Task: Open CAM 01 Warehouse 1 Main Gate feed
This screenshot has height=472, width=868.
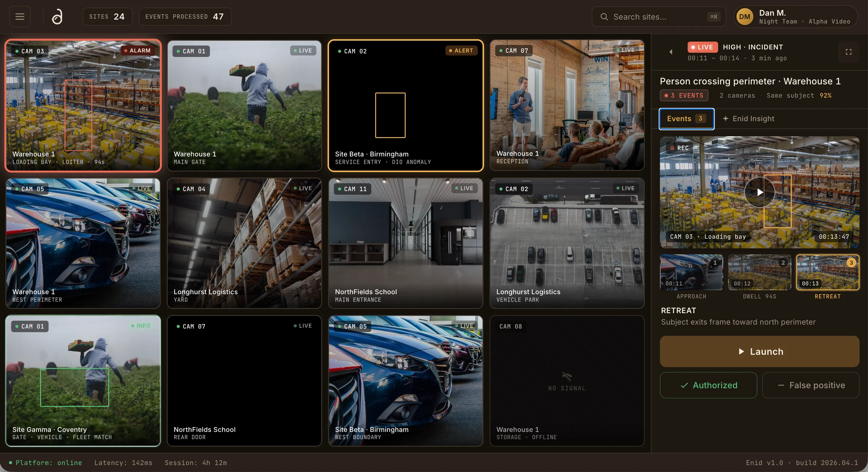Action: tap(244, 106)
